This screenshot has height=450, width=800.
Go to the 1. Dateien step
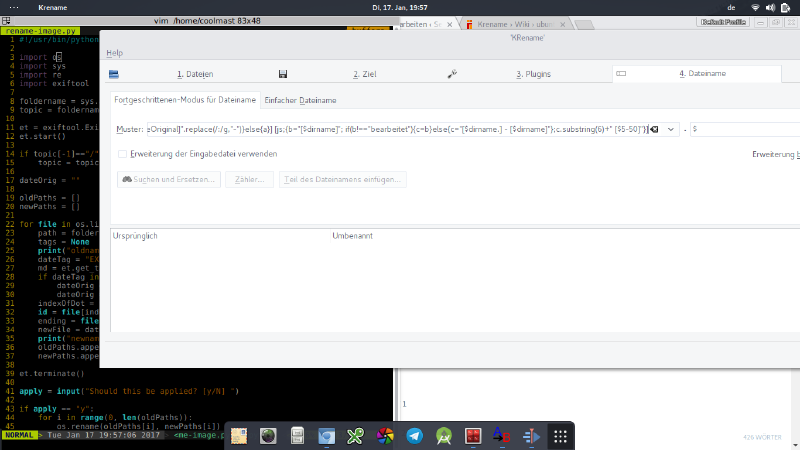[195, 74]
